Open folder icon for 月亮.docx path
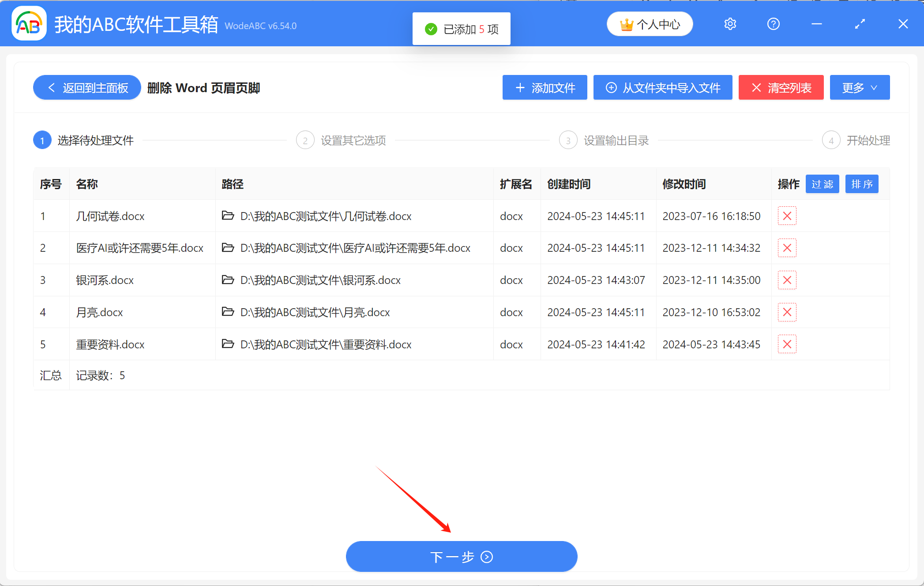The image size is (924, 586). (228, 312)
